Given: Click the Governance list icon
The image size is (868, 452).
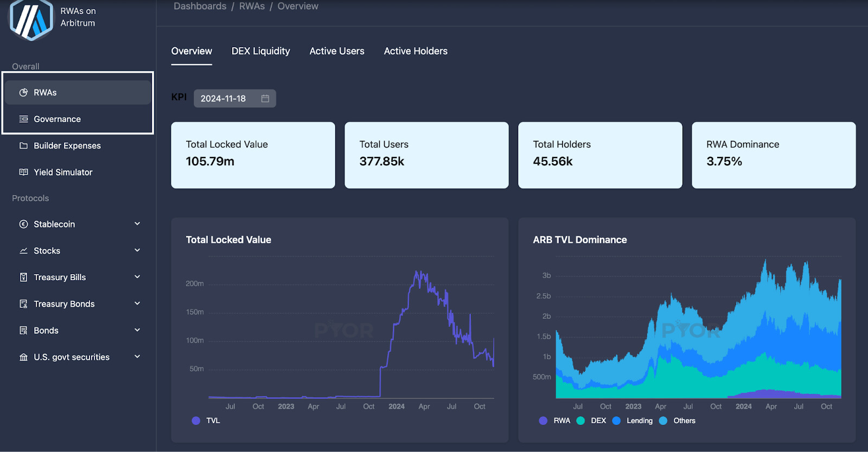Looking at the screenshot, I should [23, 119].
